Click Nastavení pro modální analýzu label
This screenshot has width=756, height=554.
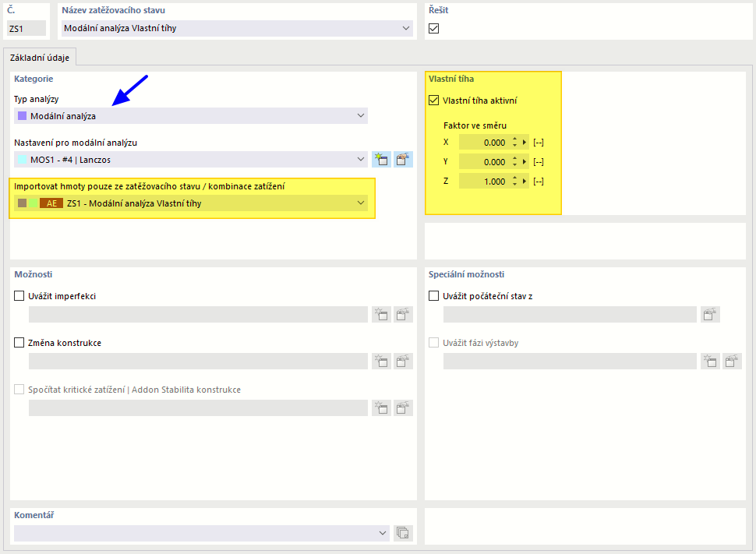click(76, 143)
